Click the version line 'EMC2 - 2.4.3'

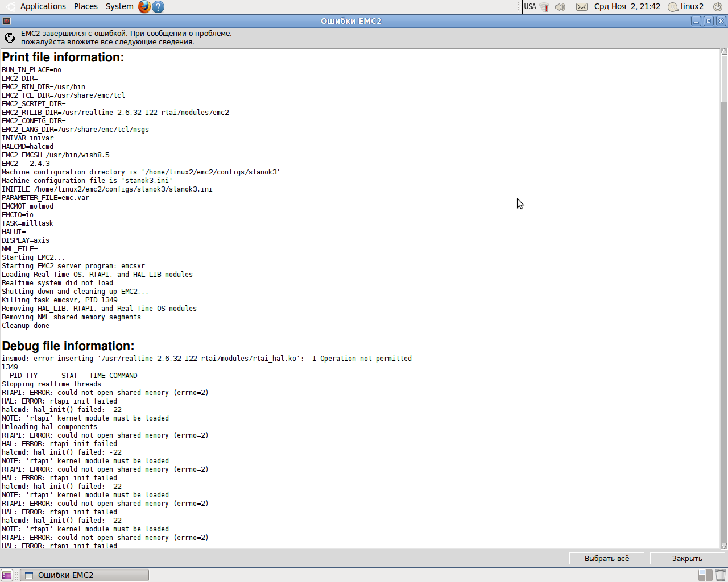(x=26, y=164)
